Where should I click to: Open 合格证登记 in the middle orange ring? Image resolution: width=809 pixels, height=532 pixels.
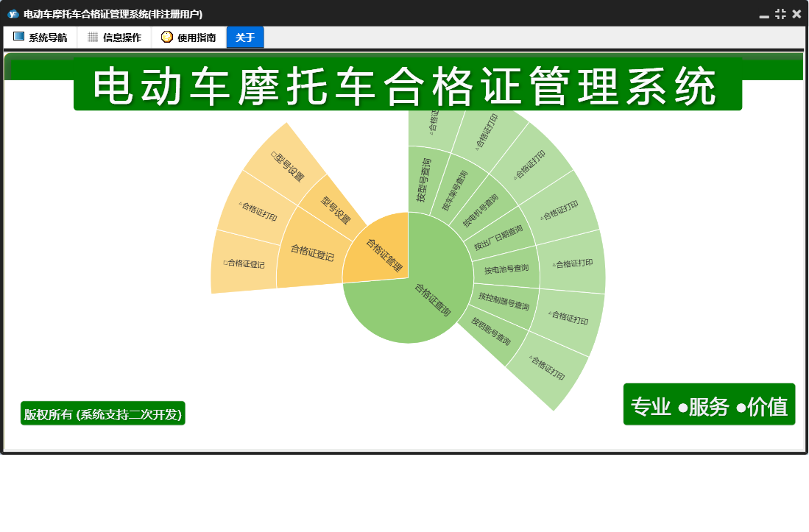[x=311, y=252]
